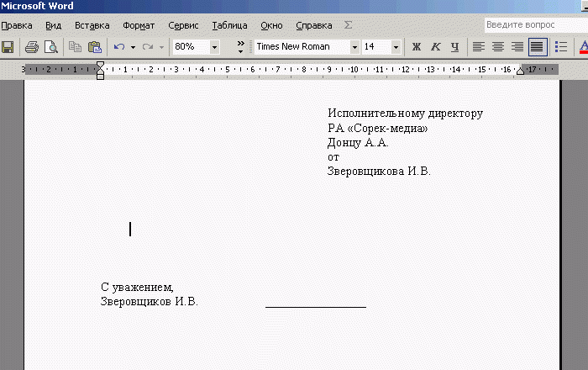Align text to the left
588x370 pixels.
479,47
